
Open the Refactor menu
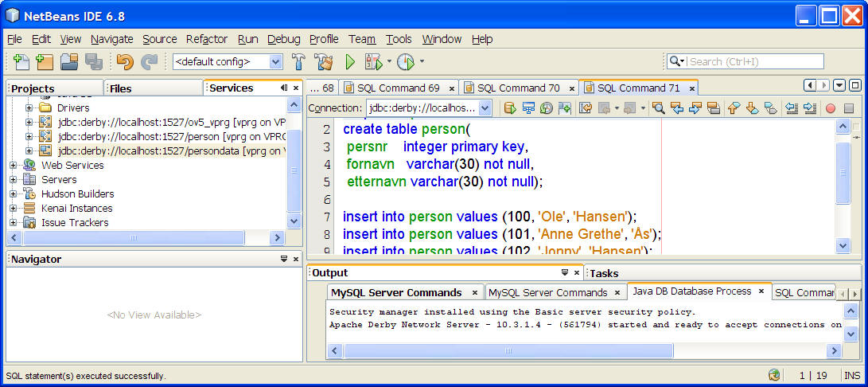(x=207, y=39)
